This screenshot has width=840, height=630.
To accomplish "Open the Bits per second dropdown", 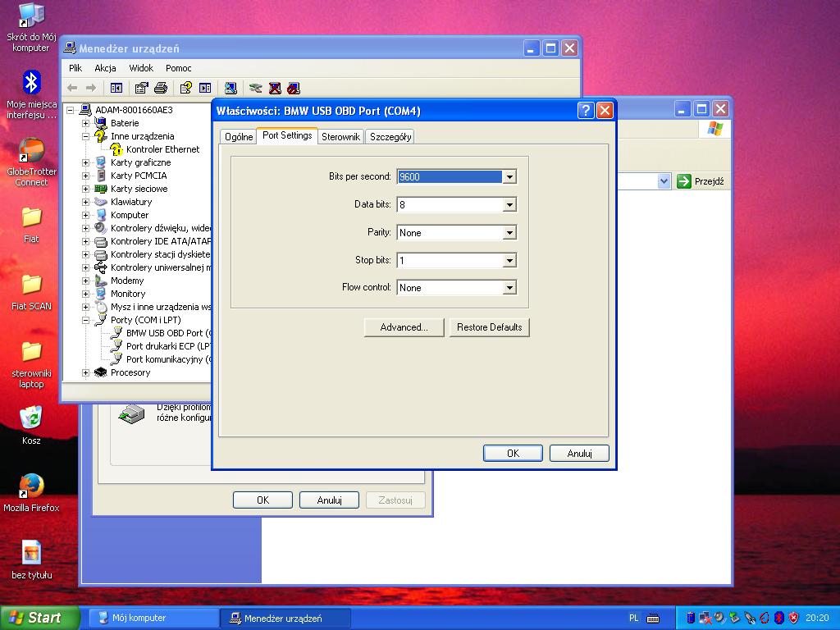I will [509, 177].
